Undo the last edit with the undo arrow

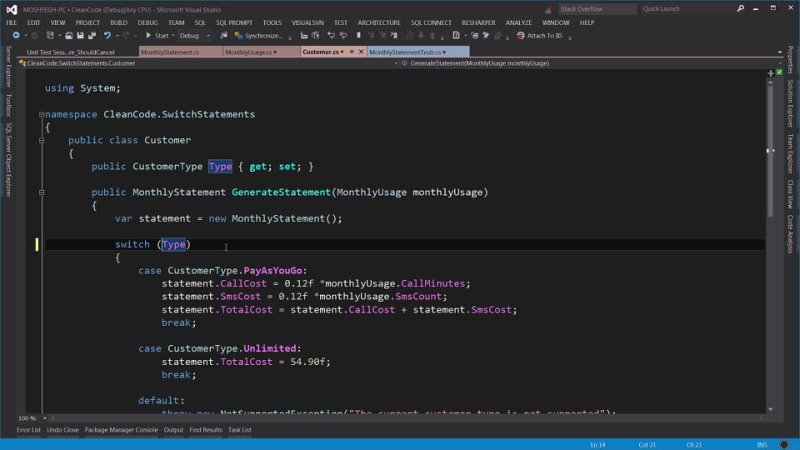point(107,36)
